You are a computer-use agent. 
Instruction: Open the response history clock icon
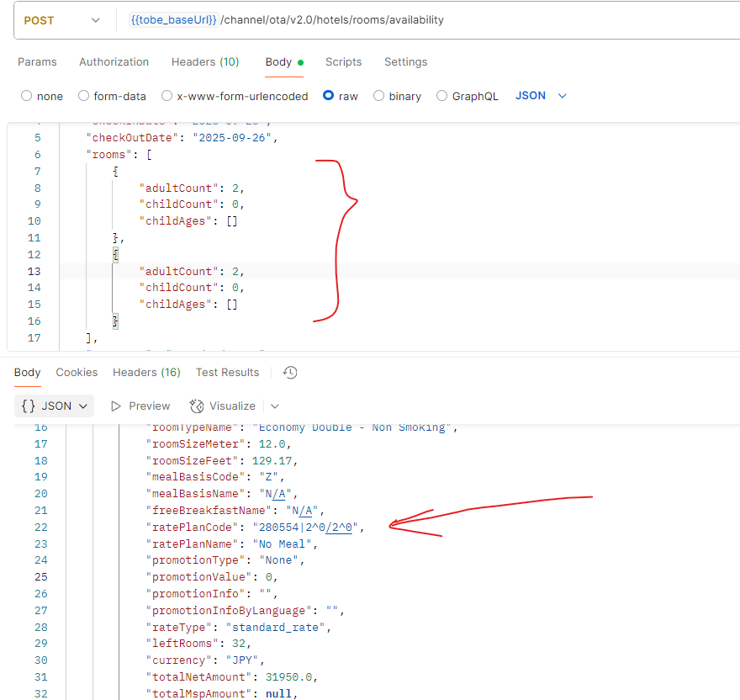click(x=290, y=373)
